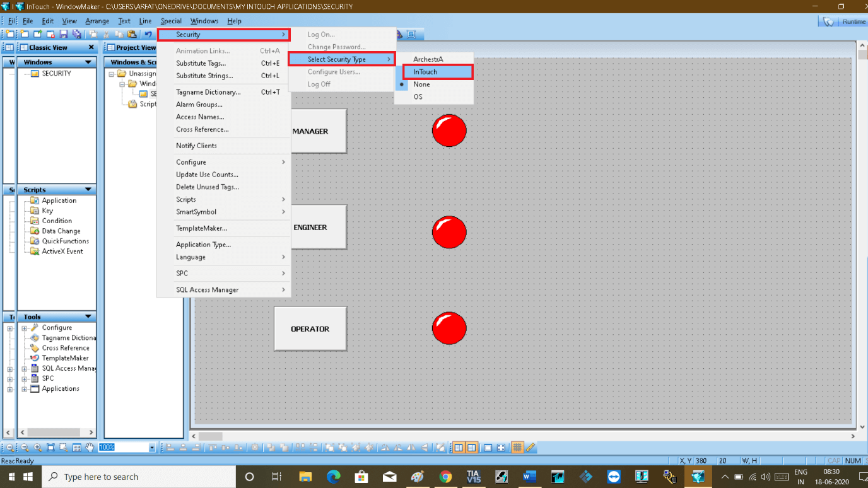The height and width of the screenshot is (488, 868).
Task: Click the red indicator beside ENGINEER
Action: [449, 232]
